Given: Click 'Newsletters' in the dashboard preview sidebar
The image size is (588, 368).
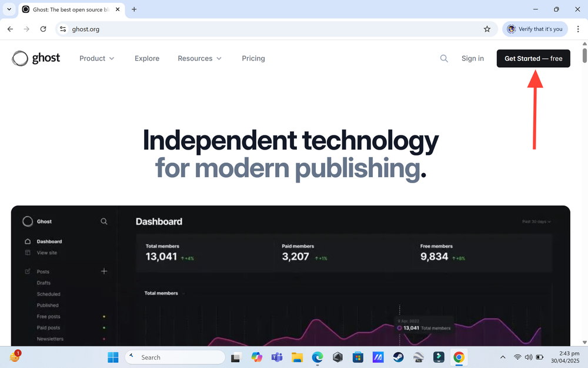Looking at the screenshot, I should (50, 339).
